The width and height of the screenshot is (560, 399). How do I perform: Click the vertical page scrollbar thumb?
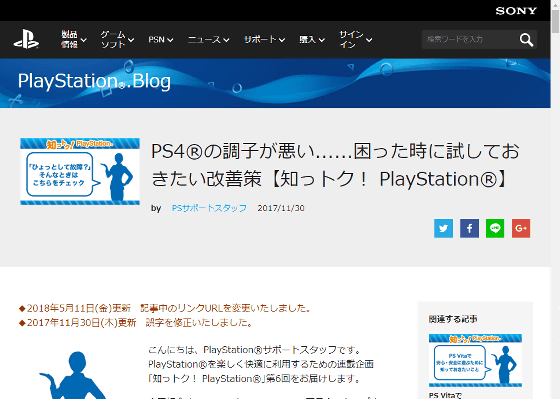click(555, 20)
